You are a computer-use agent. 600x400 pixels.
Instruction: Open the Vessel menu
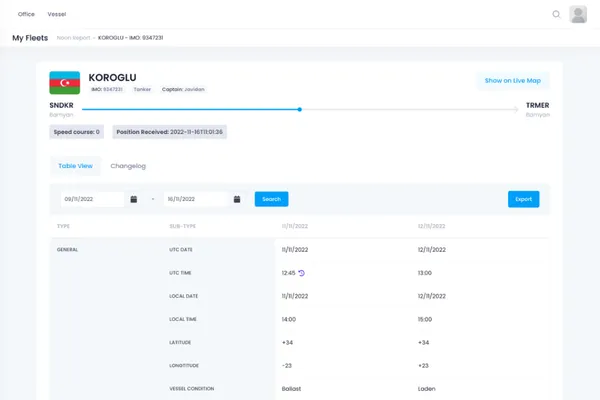pyautogui.click(x=57, y=14)
